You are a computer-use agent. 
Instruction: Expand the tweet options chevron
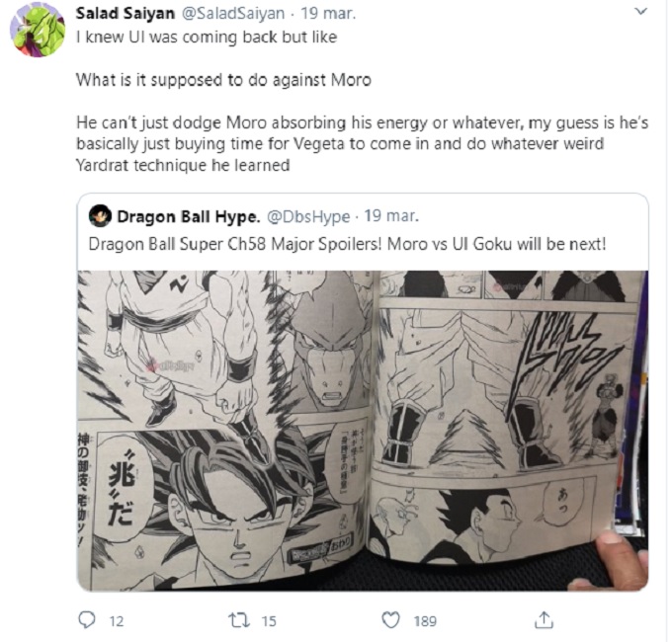pyautogui.click(x=640, y=11)
